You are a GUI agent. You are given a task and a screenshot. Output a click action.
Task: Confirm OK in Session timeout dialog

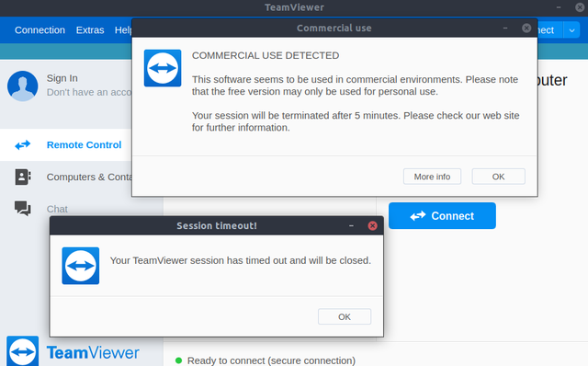(345, 317)
